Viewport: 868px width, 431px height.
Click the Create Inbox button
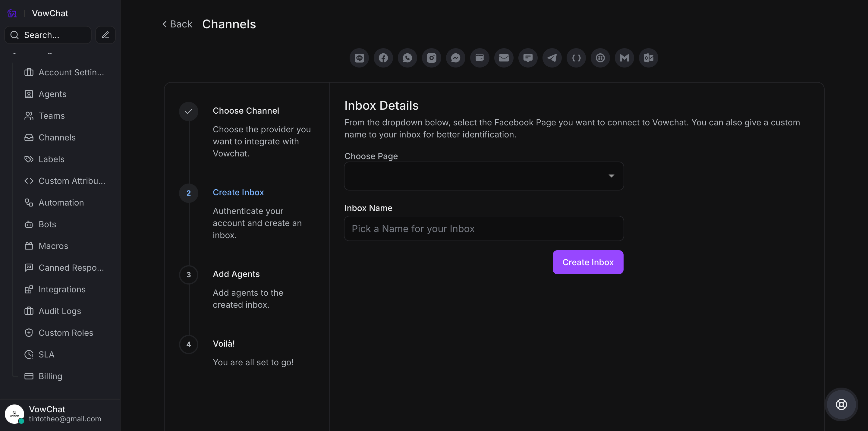click(588, 262)
